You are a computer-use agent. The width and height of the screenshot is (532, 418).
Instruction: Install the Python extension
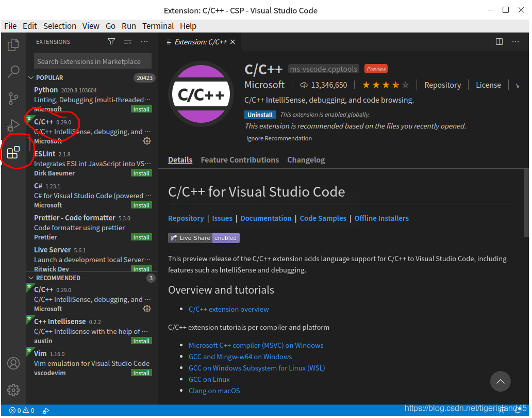coord(141,109)
